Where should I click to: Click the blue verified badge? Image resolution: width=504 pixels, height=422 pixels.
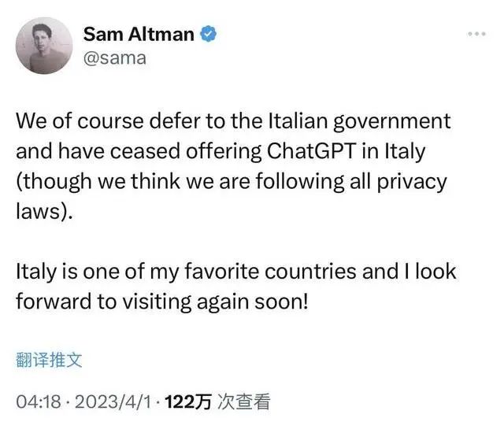click(x=210, y=34)
